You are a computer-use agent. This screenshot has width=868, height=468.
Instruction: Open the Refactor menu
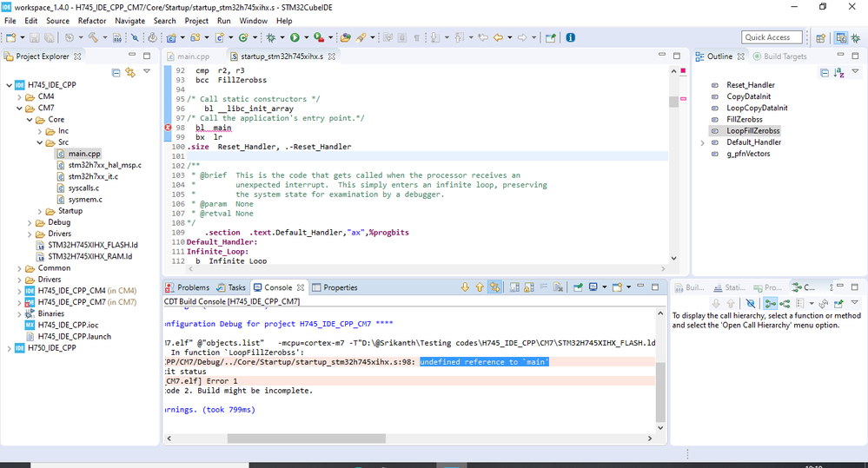92,21
